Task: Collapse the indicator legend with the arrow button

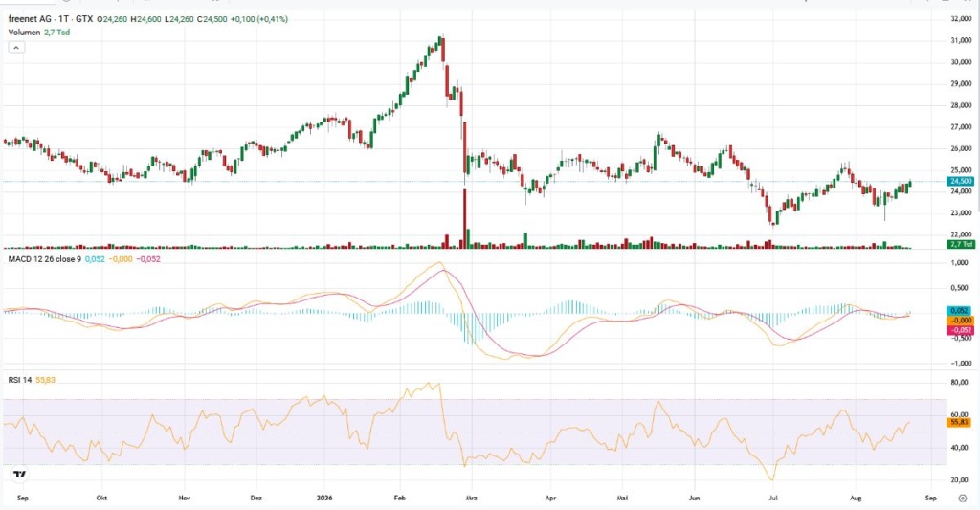Action: (x=16, y=48)
